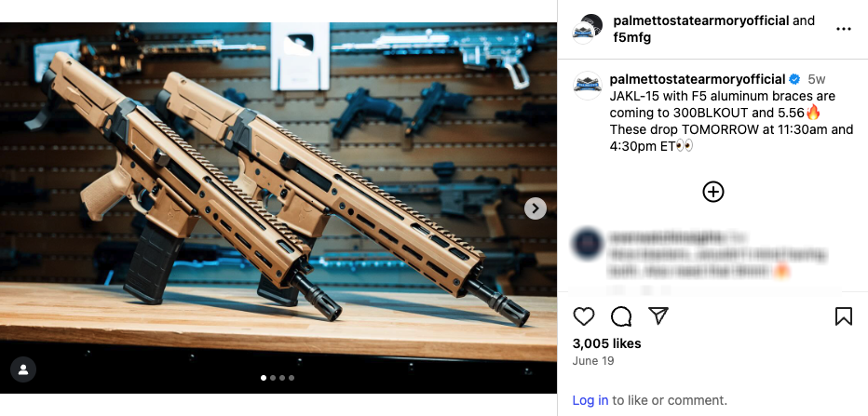Like the post with the heart icon
The height and width of the screenshot is (416, 868).
coord(583,316)
